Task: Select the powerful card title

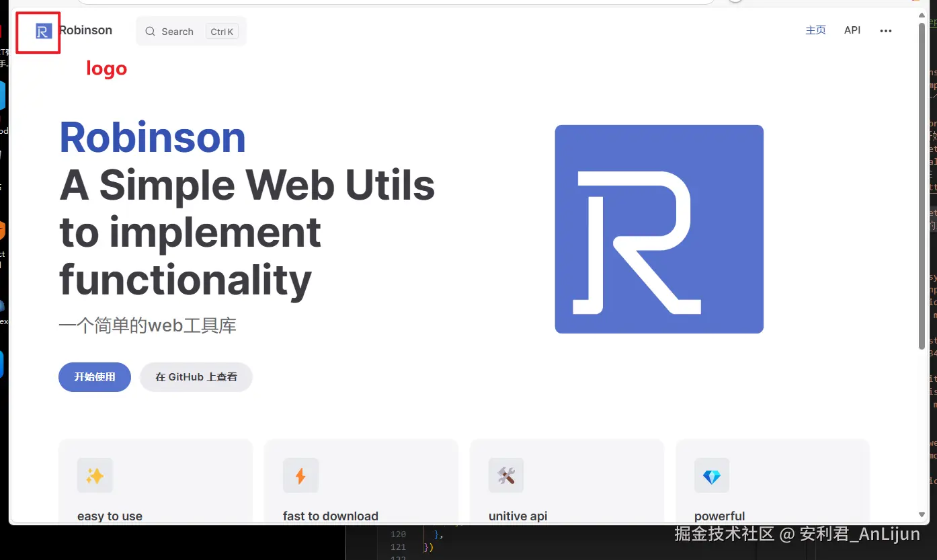Action: coord(719,516)
